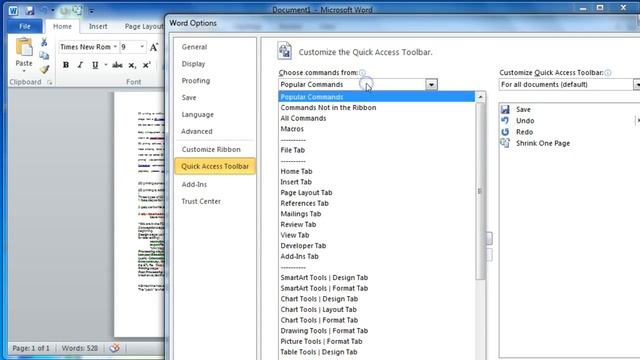
Task: Choose Commands Not in the Ribbon
Action: click(x=377, y=108)
